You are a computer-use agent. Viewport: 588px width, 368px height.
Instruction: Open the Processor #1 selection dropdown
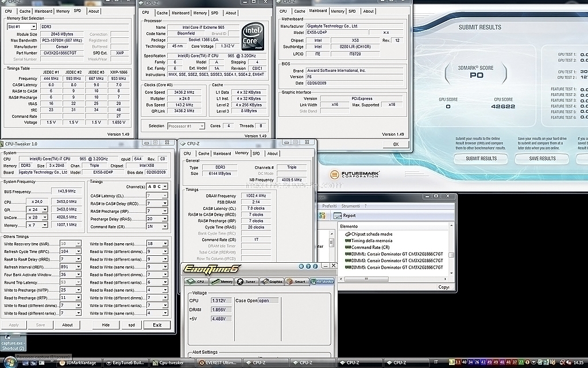tap(186, 126)
